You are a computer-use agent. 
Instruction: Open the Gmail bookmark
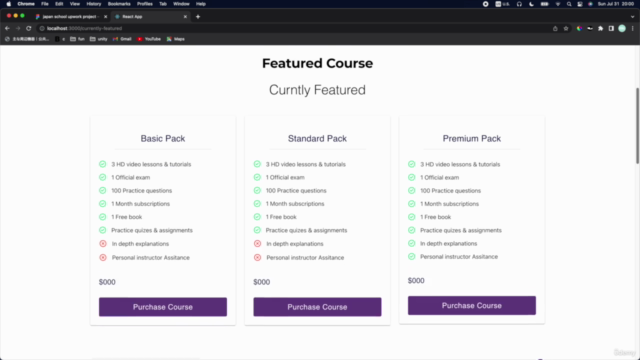(122, 39)
